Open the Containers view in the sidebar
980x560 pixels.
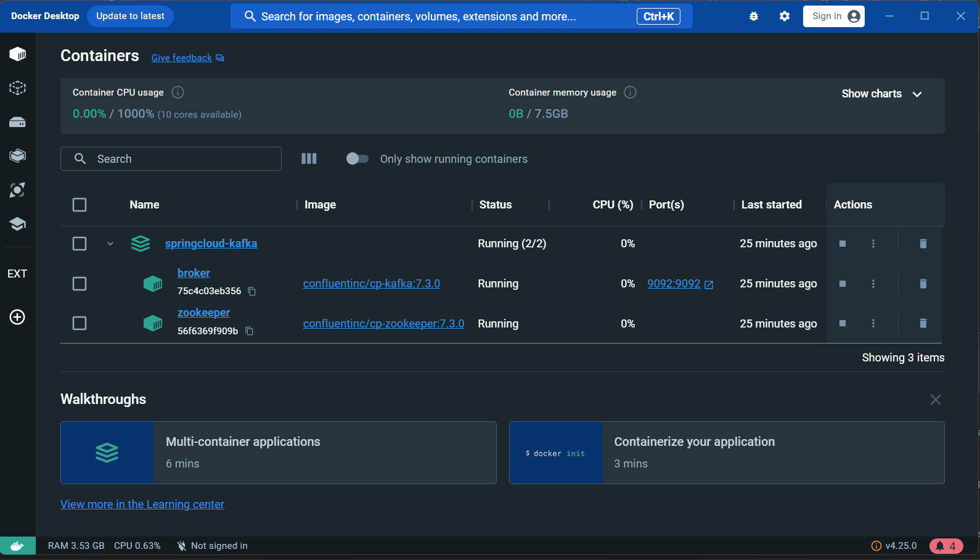(17, 54)
